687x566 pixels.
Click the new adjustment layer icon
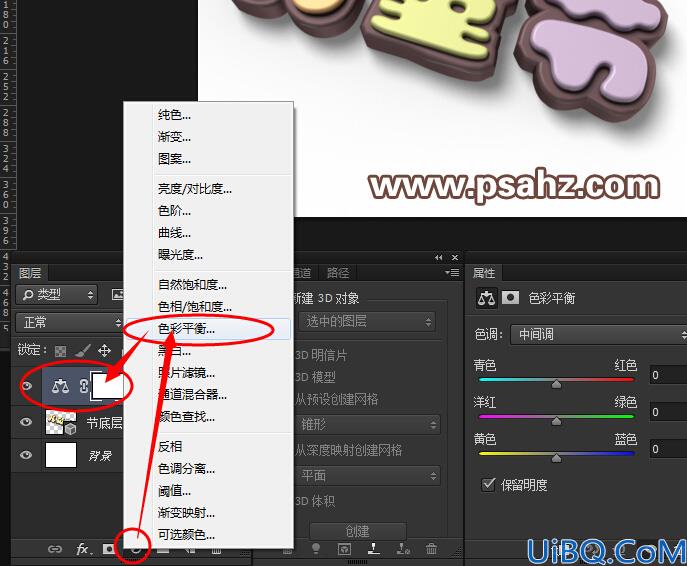point(136,548)
